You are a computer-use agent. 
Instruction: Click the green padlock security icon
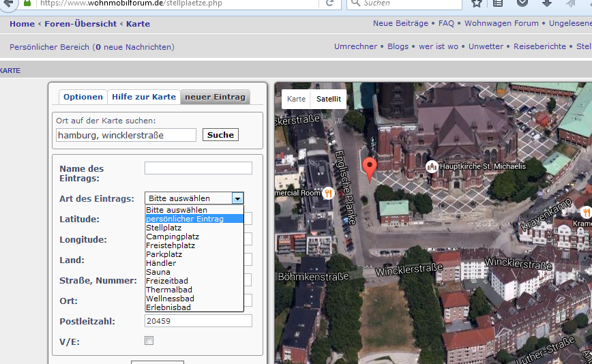pos(27,3)
